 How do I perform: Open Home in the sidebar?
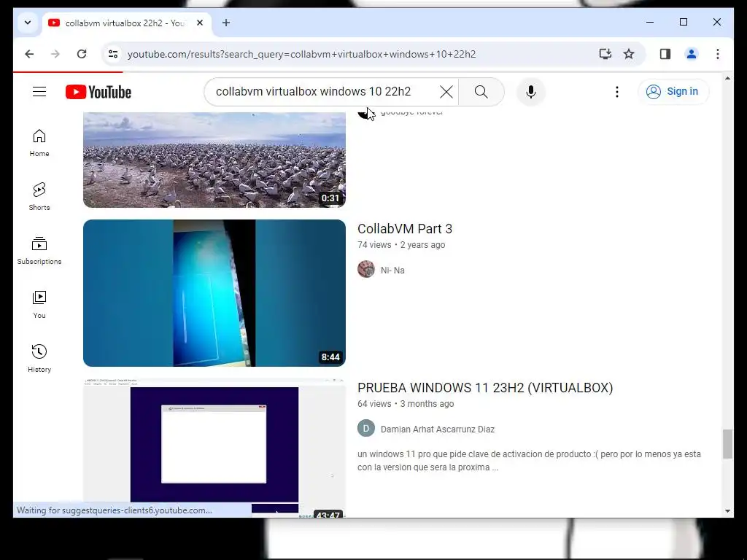point(39,143)
